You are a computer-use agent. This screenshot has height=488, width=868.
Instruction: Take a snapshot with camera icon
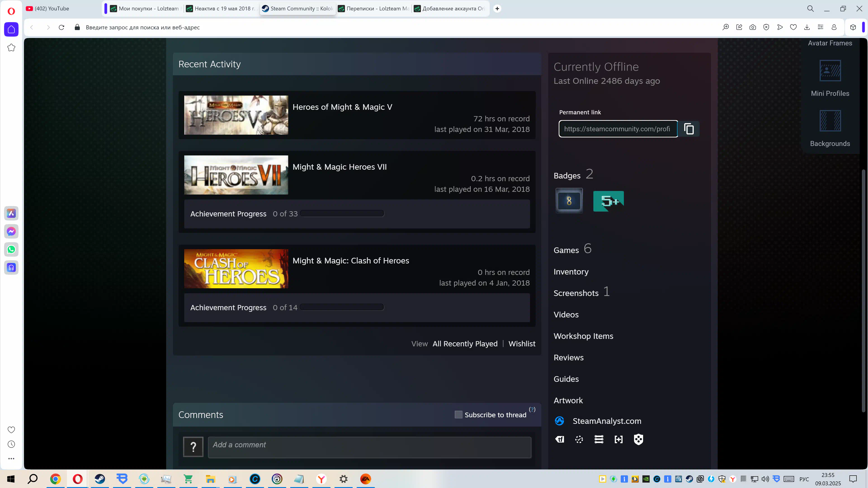pyautogui.click(x=753, y=27)
